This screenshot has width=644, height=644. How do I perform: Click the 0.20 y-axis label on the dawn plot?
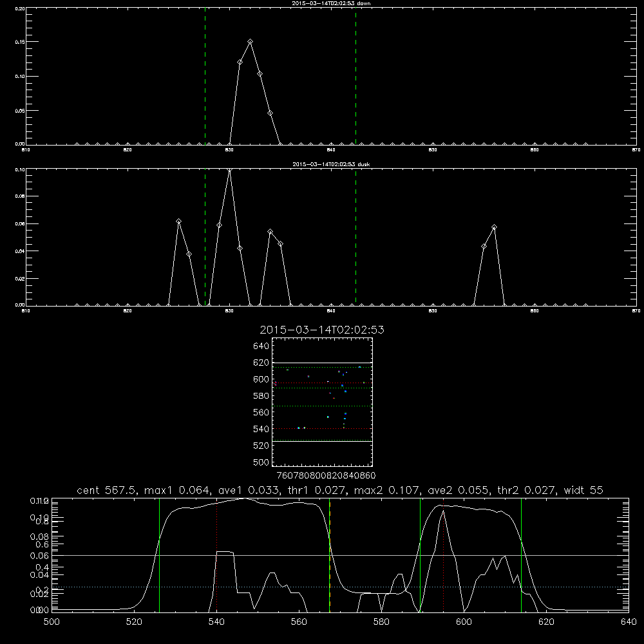pos(20,8)
